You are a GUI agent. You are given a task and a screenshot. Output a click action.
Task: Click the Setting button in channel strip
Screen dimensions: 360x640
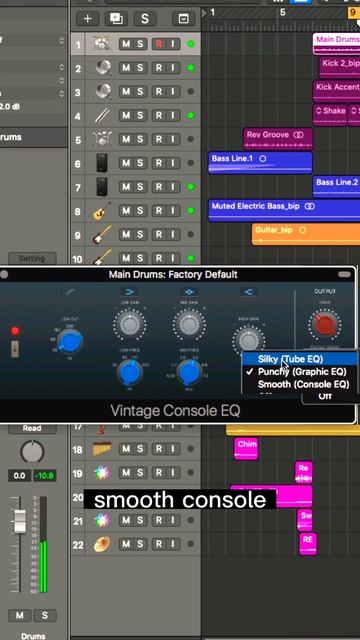[32, 258]
